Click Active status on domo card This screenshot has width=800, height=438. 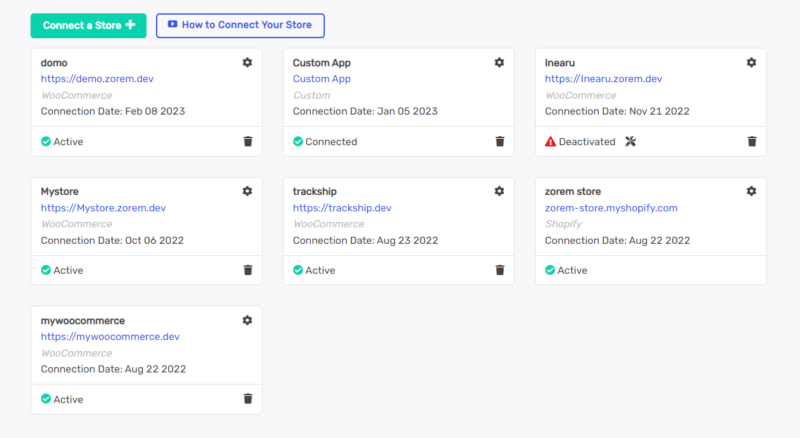click(68, 141)
